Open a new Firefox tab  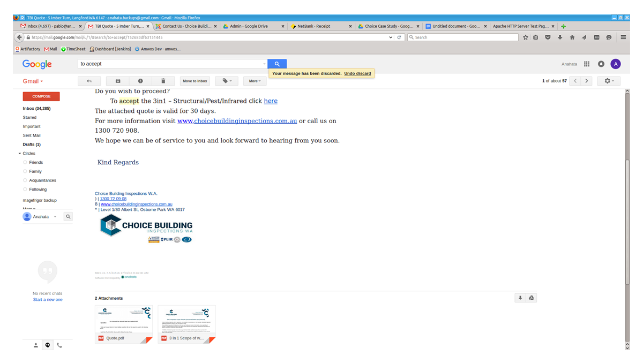tap(563, 26)
